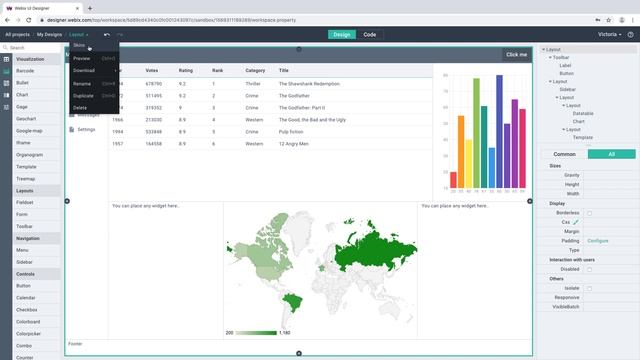Screen dimensions: 640x360
Task: Collapse the Toolbar tree node
Action: click(x=550, y=58)
